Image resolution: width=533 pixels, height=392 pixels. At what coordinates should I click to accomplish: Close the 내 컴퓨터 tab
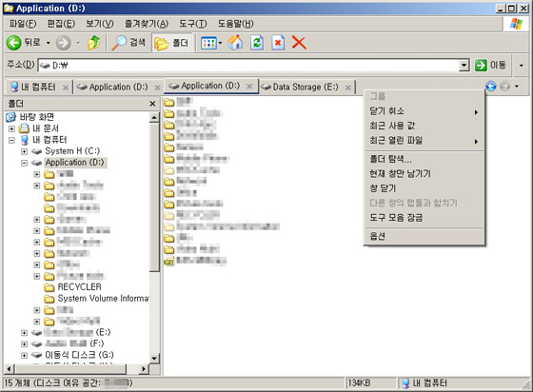click(x=66, y=88)
